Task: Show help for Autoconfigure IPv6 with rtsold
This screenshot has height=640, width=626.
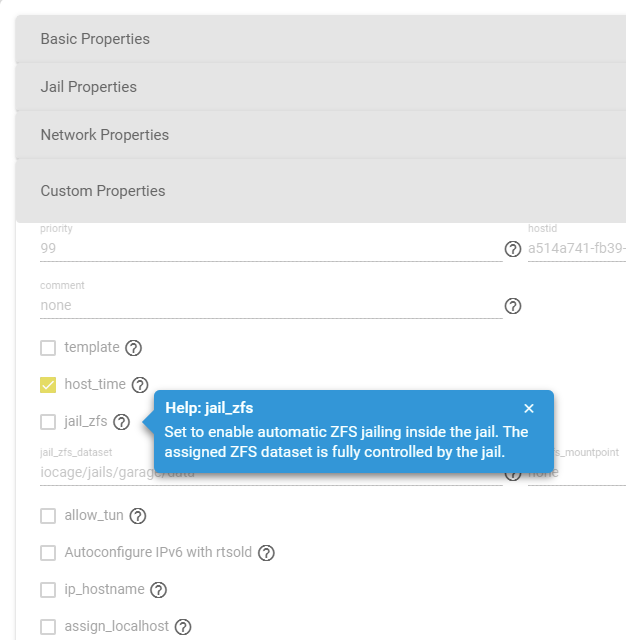Action: tap(266, 553)
